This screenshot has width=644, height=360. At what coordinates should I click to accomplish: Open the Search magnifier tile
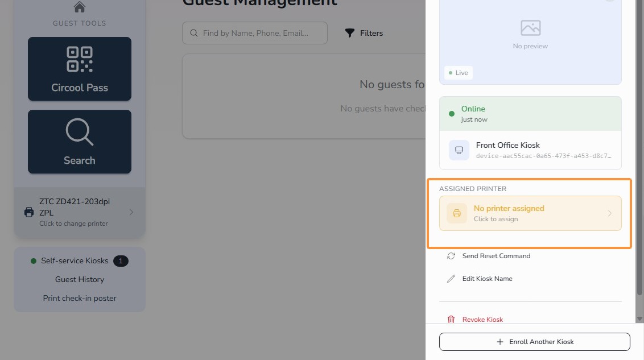(80, 141)
